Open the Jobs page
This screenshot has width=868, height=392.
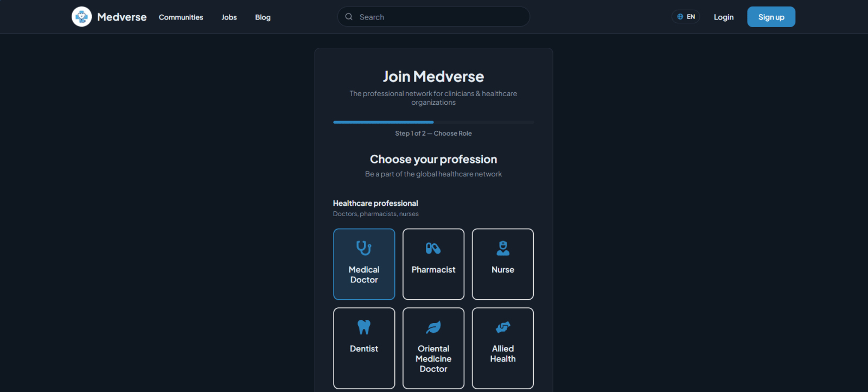pyautogui.click(x=229, y=17)
